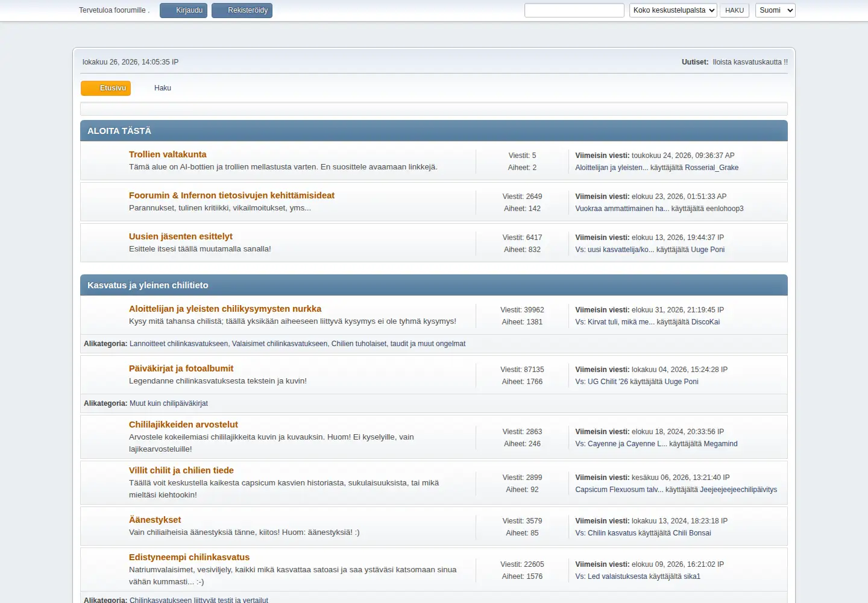The height and width of the screenshot is (603, 868).
Task: Focus the forum search input field
Action: [574, 10]
